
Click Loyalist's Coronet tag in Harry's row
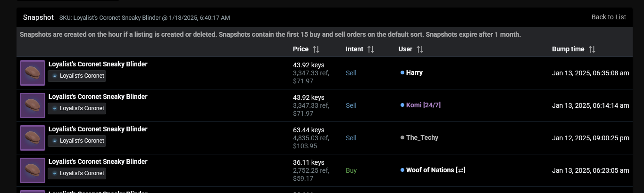(77, 76)
